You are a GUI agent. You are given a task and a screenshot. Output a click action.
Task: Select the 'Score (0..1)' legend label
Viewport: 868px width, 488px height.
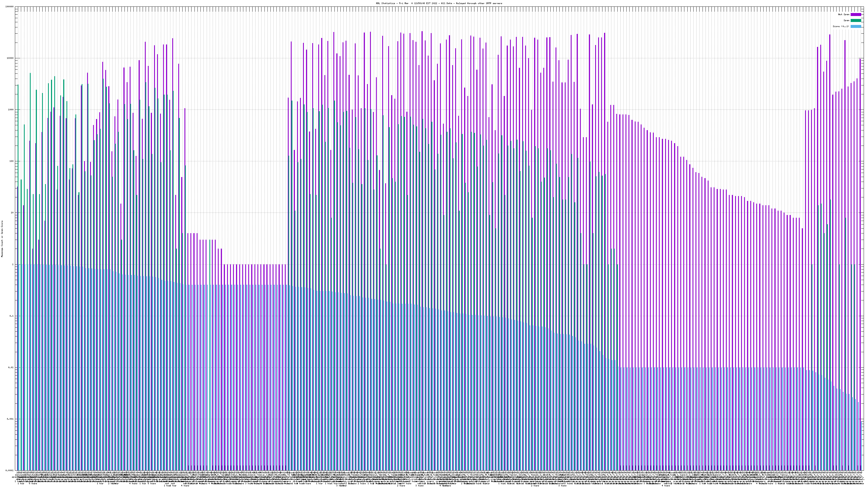[x=841, y=26]
